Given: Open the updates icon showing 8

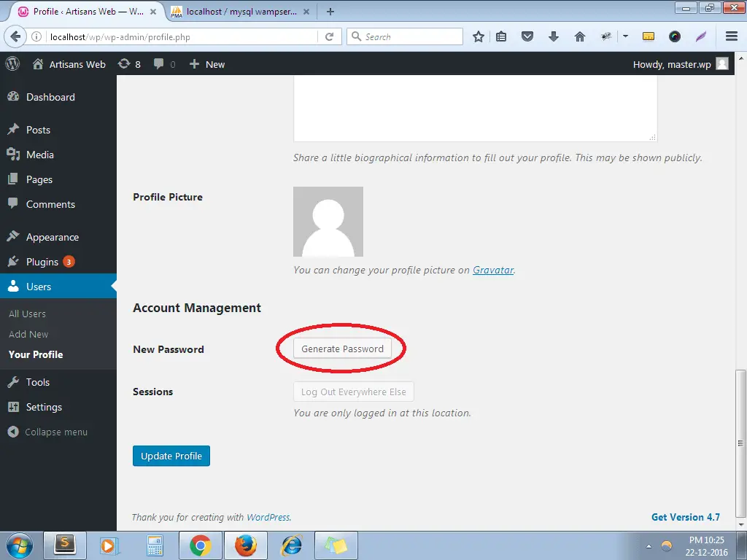Looking at the screenshot, I should click(129, 64).
